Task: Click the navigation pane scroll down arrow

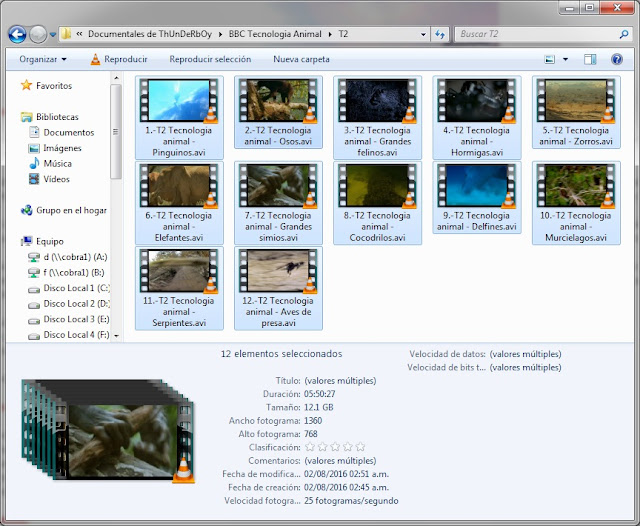Action: (x=116, y=336)
